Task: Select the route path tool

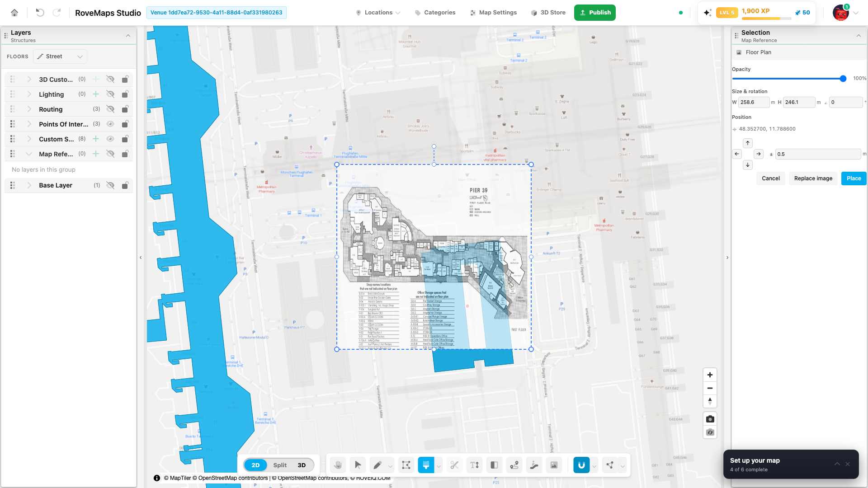Action: tap(514, 465)
